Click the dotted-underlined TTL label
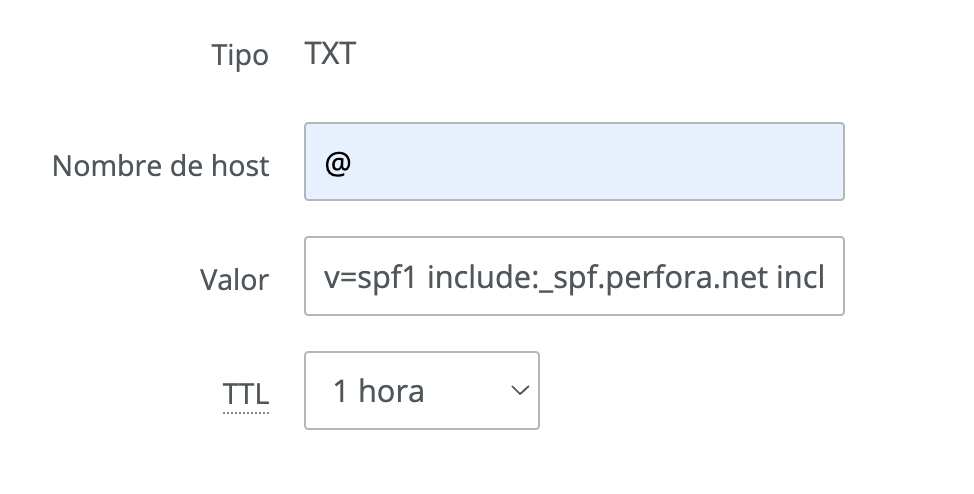Image resolution: width=974 pixels, height=494 pixels. 246,394
